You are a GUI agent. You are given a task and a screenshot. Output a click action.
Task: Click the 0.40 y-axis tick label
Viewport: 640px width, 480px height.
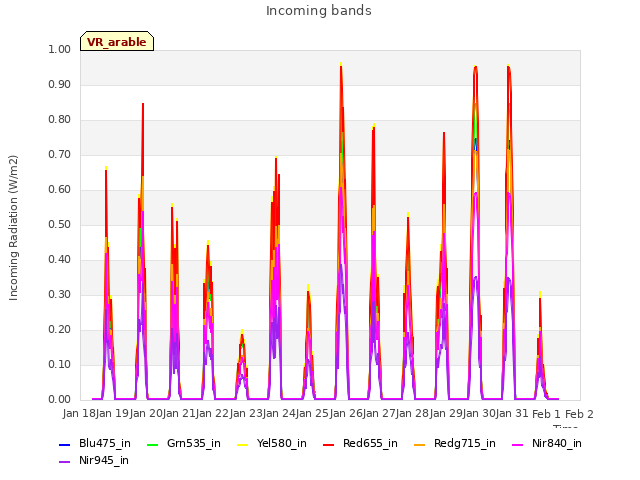60,260
